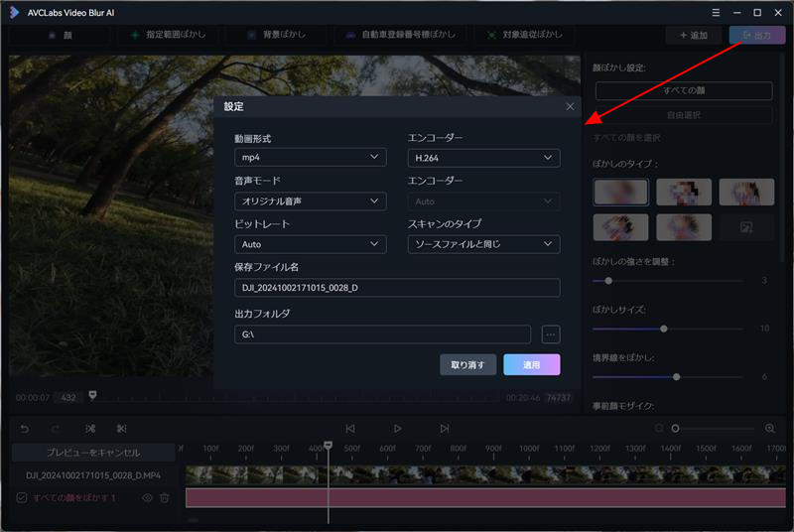Screen dimensions: 794x532
Task: Click the undo arrow in timeline toolbar
Action: click(x=25, y=428)
